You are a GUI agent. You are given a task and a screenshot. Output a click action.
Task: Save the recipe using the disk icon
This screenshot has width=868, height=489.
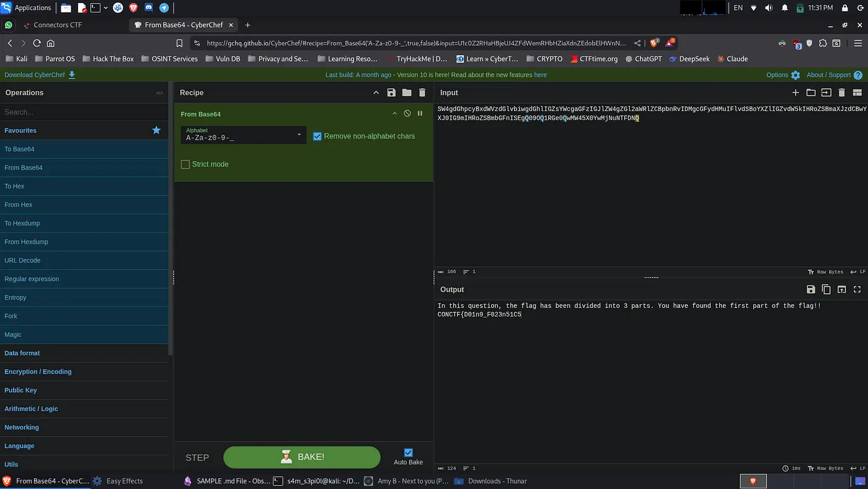click(x=391, y=92)
